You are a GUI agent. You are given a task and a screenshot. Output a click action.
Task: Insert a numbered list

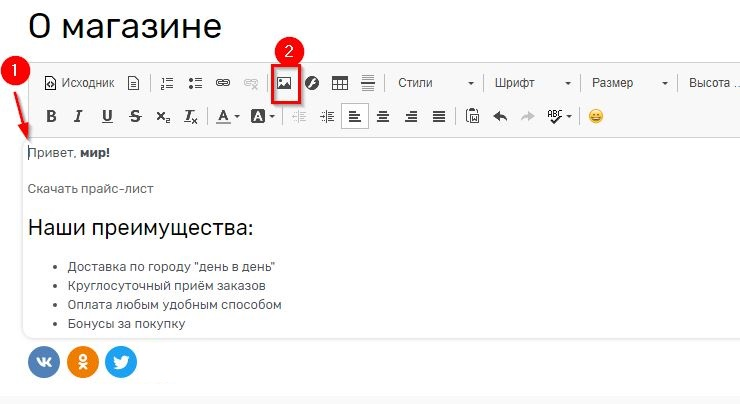tap(167, 83)
